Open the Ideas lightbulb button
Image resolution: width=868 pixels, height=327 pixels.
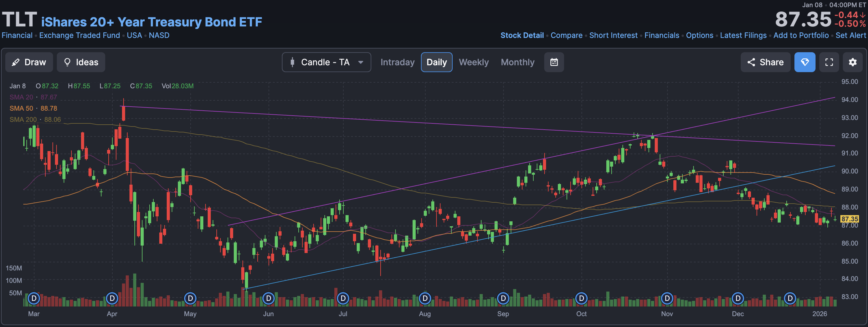(81, 62)
